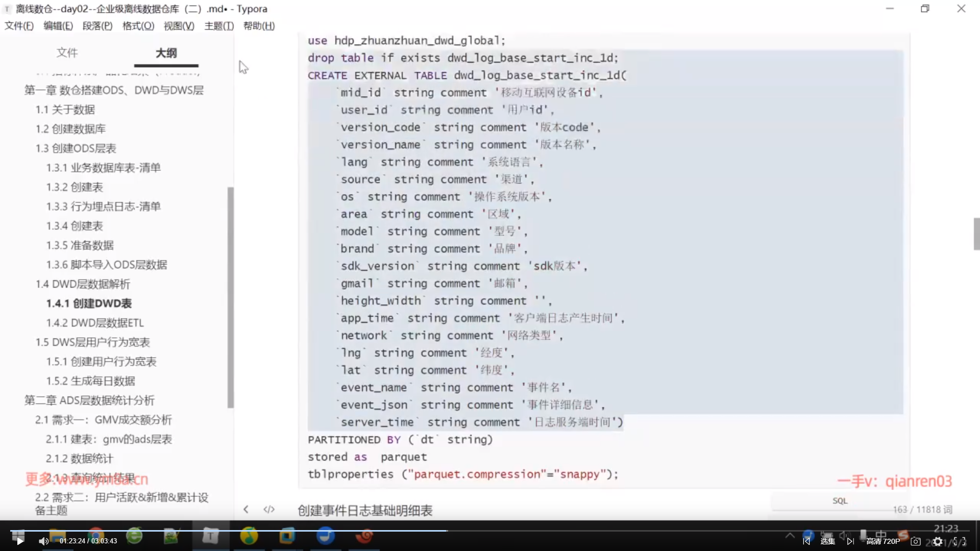This screenshot has height=551, width=980.
Task: Click the document vertical scrollbar thumb
Action: pyautogui.click(x=976, y=234)
